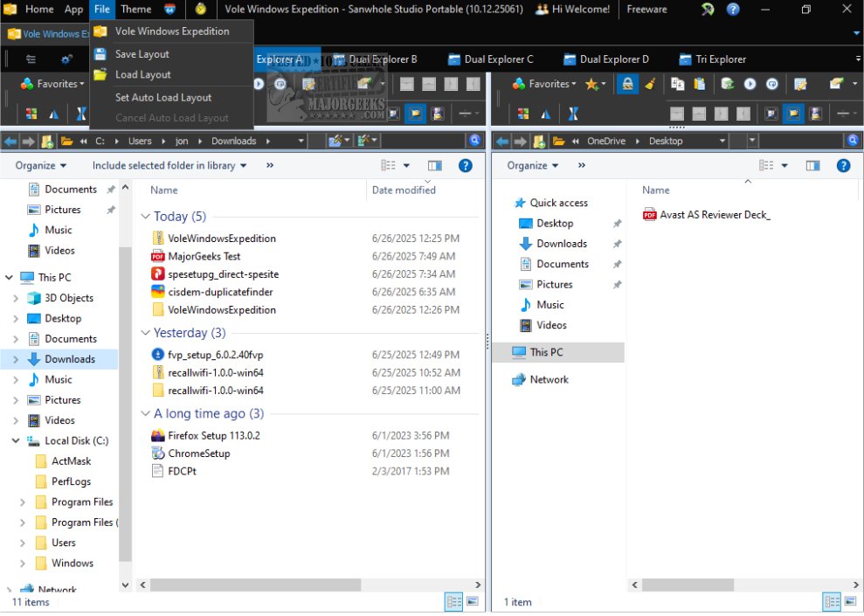Click the blue hourglass X icon in right pane
This screenshot has height=616, width=864.
[x=573, y=114]
